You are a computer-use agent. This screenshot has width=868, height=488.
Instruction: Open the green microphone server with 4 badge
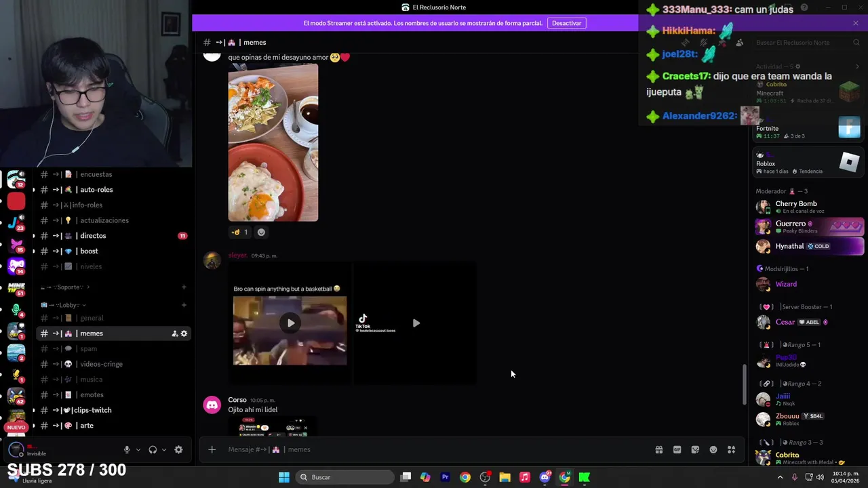16,309
